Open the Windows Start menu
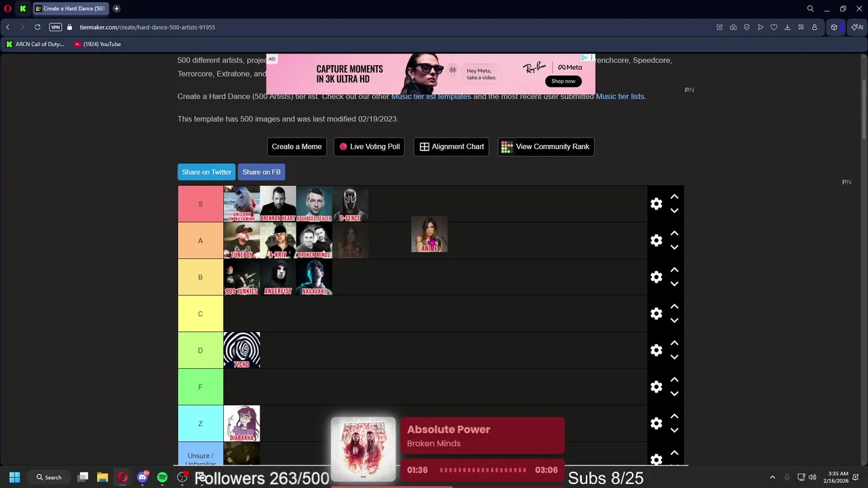Screen dimensions: 868x488 (x=14, y=477)
